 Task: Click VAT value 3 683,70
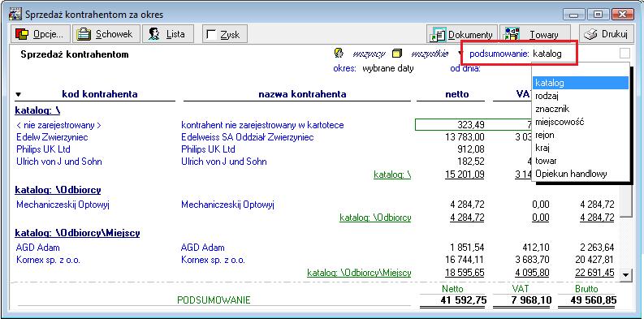(x=532, y=260)
